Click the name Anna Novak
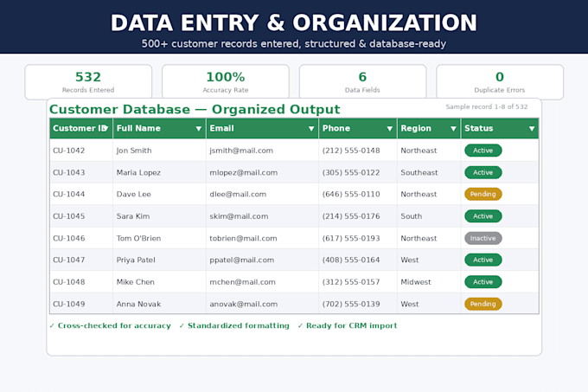The width and height of the screenshot is (588, 392). tap(138, 304)
